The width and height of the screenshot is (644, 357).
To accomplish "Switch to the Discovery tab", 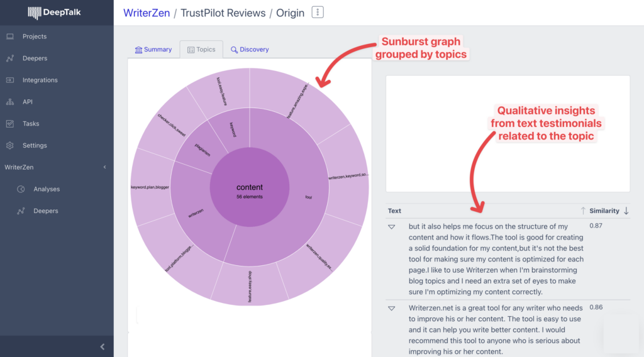I will [249, 49].
